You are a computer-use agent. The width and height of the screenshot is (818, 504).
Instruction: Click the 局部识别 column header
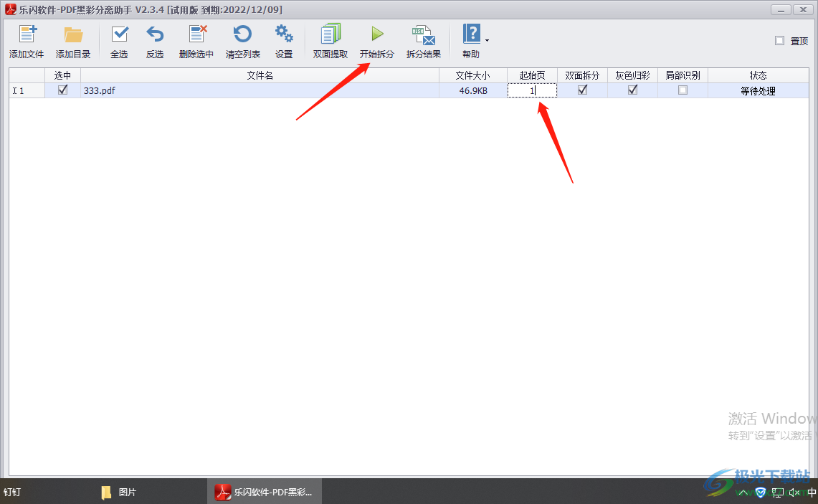click(683, 76)
